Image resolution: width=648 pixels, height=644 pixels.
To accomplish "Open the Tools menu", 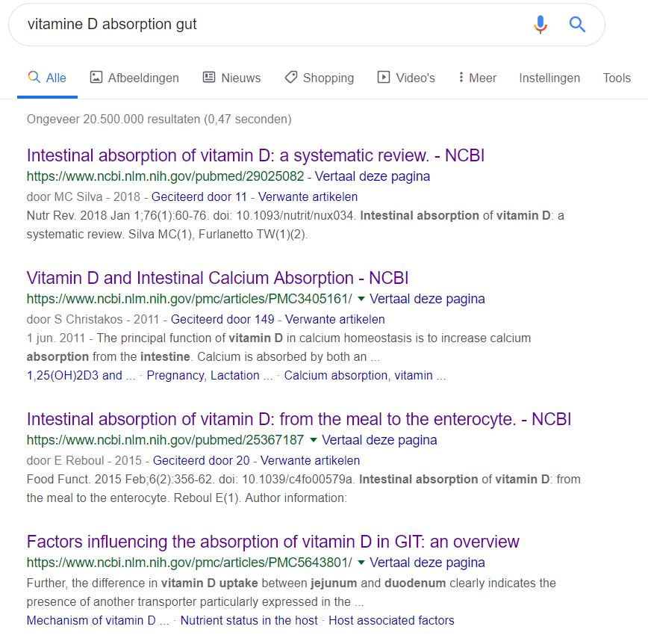I will pos(617,78).
